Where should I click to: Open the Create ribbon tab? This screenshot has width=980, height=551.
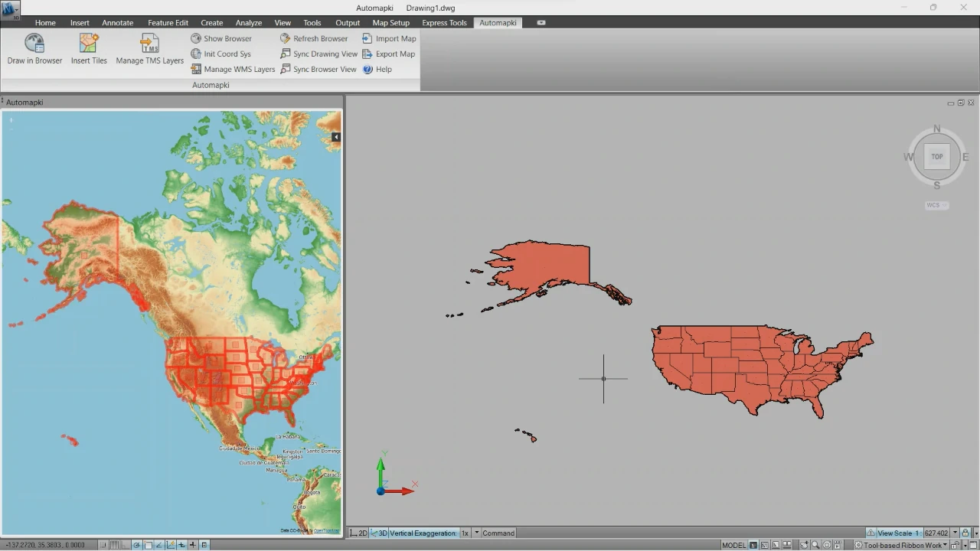[x=212, y=22]
